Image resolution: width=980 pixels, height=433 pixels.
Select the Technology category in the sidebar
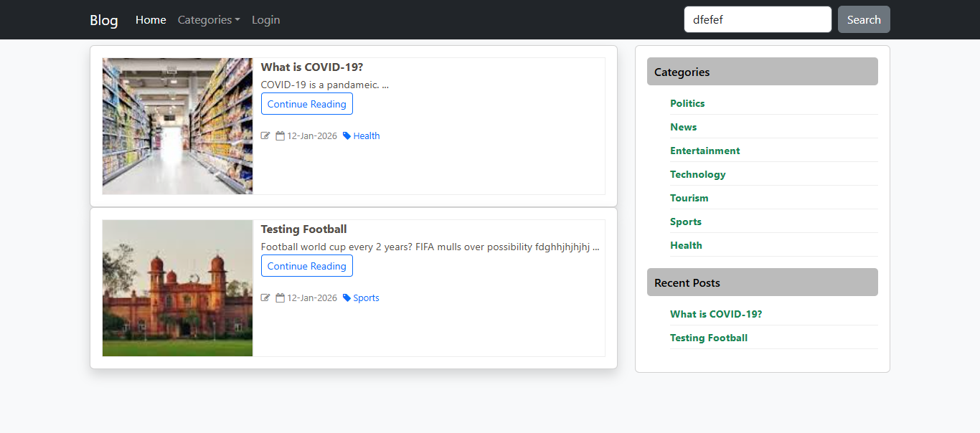[x=697, y=174]
